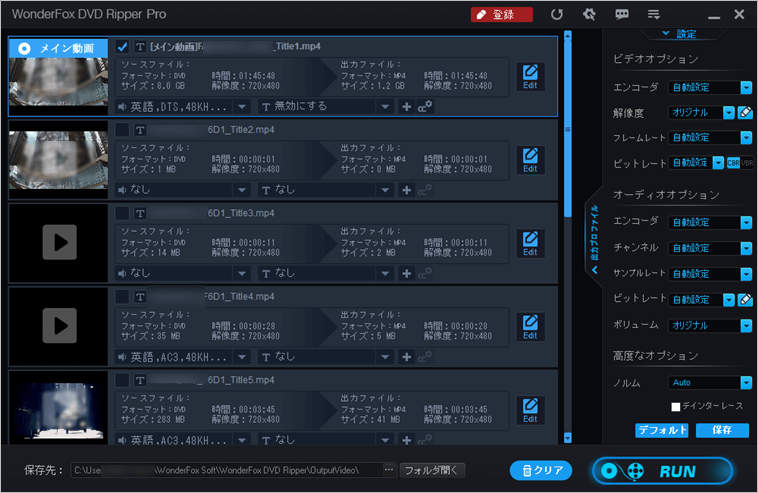Image resolution: width=758 pixels, height=493 pixels.
Task: Click the Edit icon for Title4.mp4
Action: [530, 327]
